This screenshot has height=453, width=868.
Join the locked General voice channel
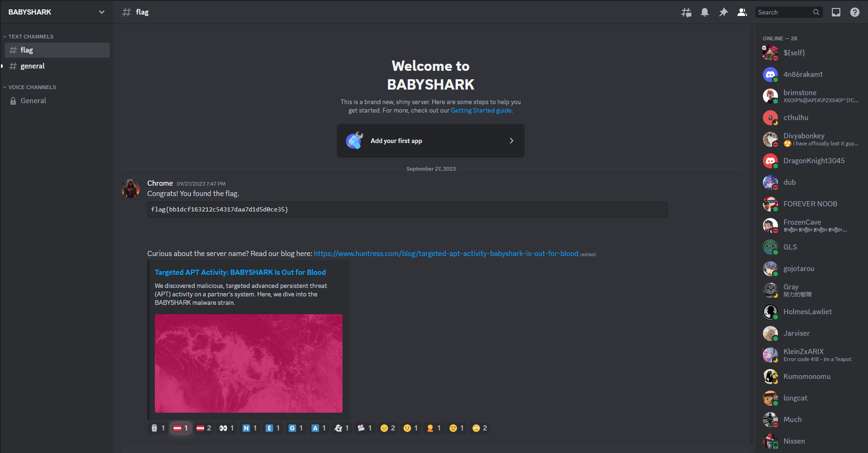(x=57, y=101)
